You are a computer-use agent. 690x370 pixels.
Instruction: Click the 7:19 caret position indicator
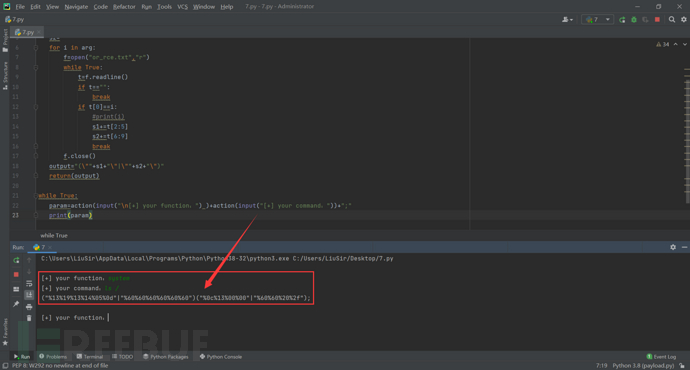[x=602, y=366]
